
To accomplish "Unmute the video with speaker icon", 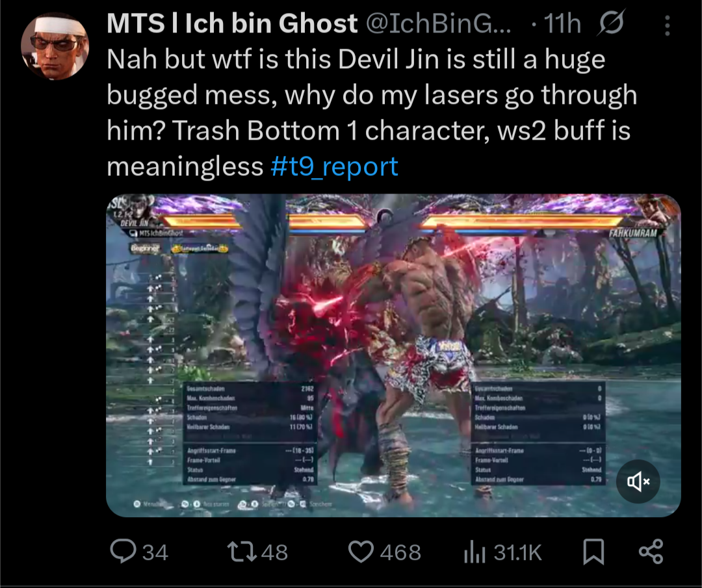I will (x=638, y=481).
